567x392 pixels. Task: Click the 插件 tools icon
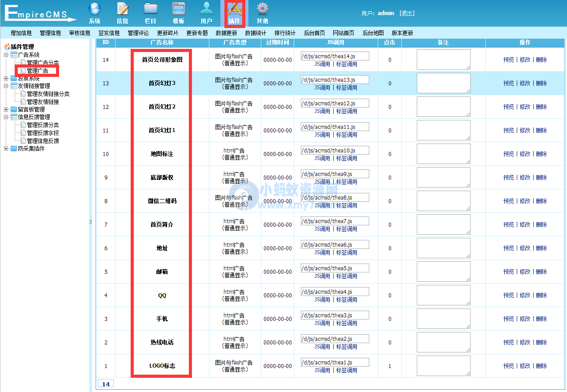[x=234, y=9]
